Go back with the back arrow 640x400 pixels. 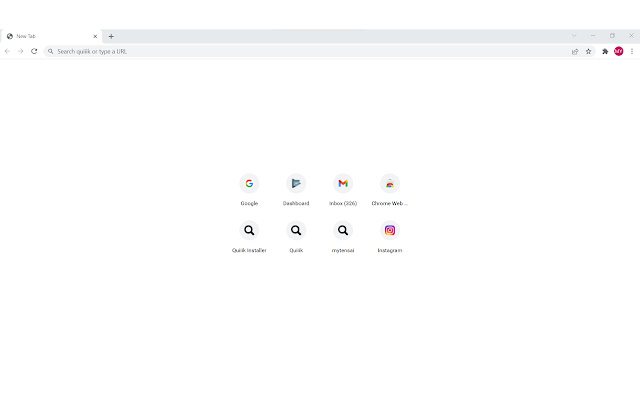[x=7, y=51]
